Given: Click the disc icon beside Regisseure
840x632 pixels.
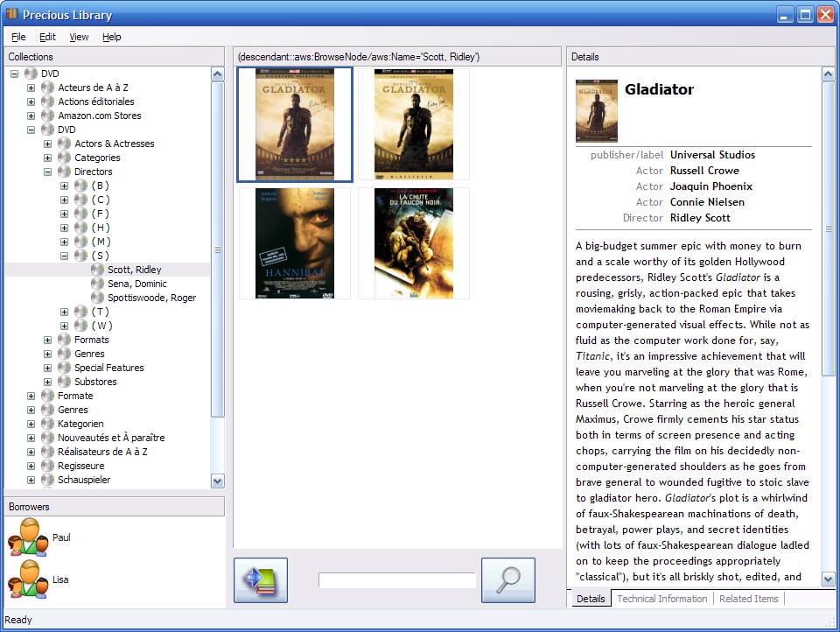Looking at the screenshot, I should (x=47, y=466).
